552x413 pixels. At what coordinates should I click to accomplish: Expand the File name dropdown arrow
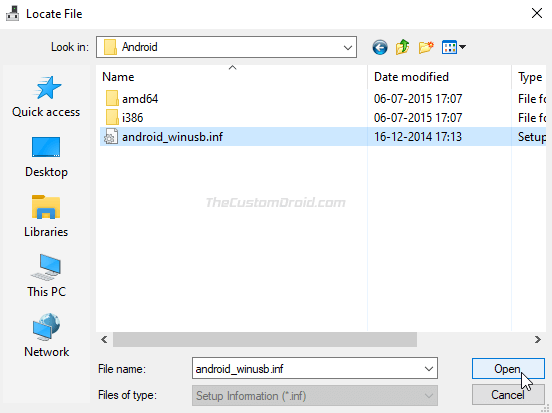pyautogui.click(x=428, y=369)
